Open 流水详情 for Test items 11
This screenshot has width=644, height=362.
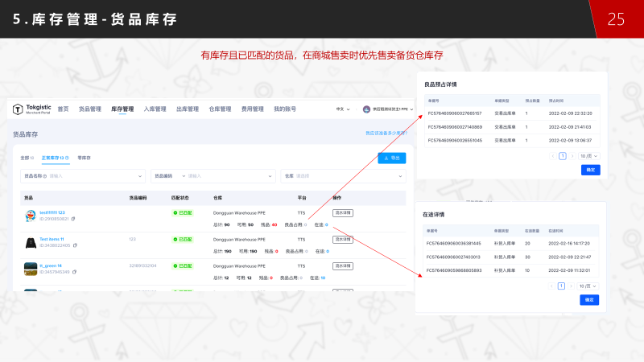(x=343, y=239)
